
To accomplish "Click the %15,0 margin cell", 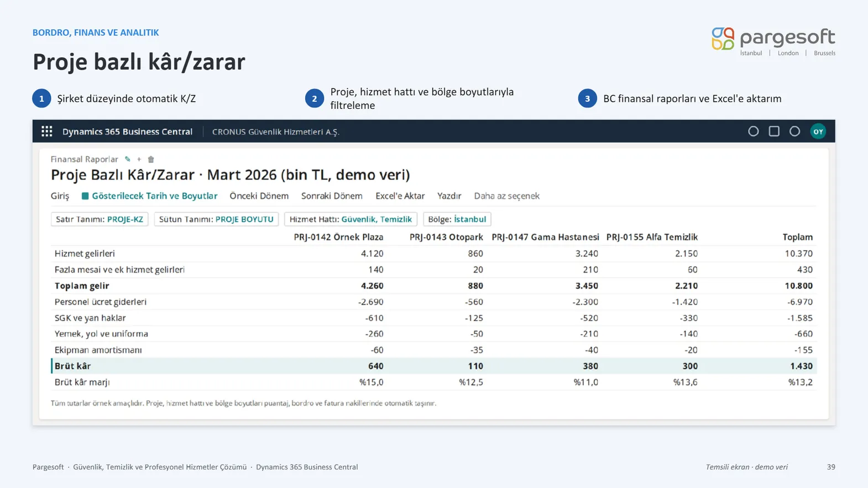I will click(371, 382).
